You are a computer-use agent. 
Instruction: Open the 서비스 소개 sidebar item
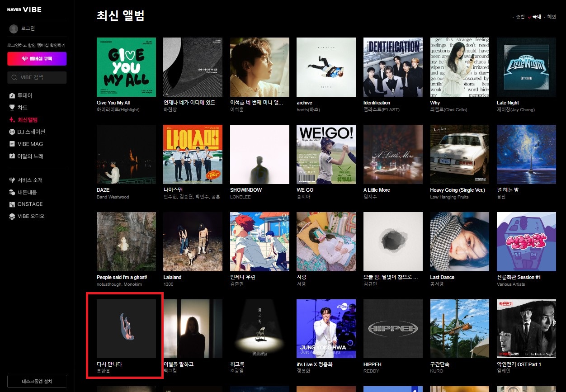(x=26, y=180)
